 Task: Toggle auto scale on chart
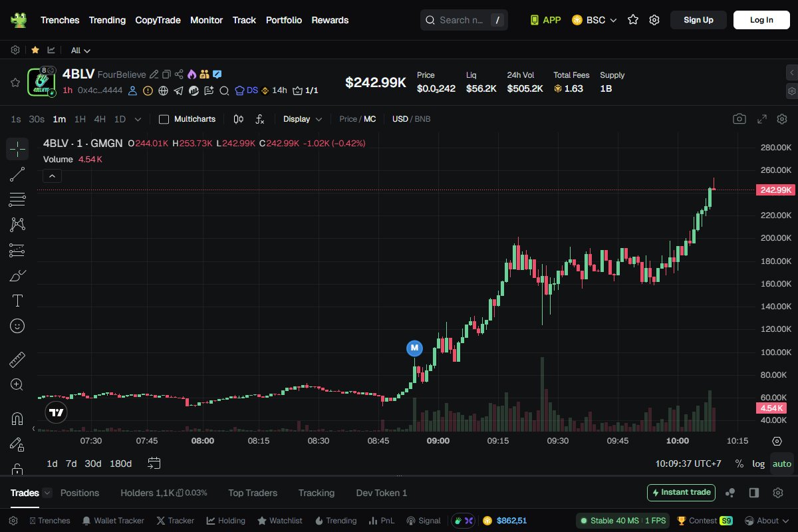tap(782, 464)
